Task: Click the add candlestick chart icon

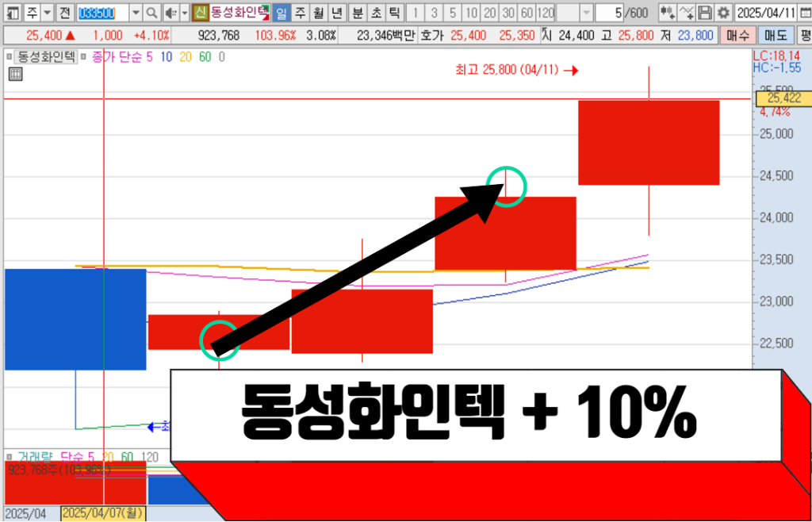Action: (668, 13)
